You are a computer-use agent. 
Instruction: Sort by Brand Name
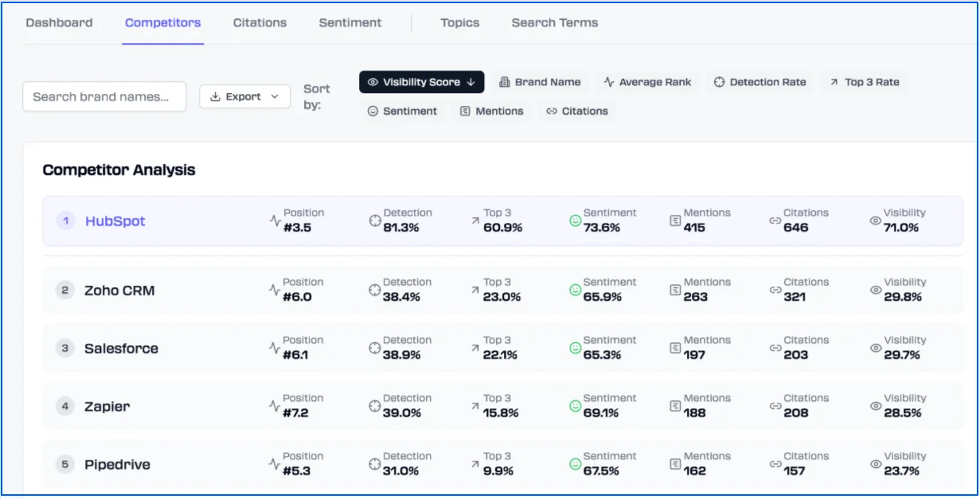540,82
